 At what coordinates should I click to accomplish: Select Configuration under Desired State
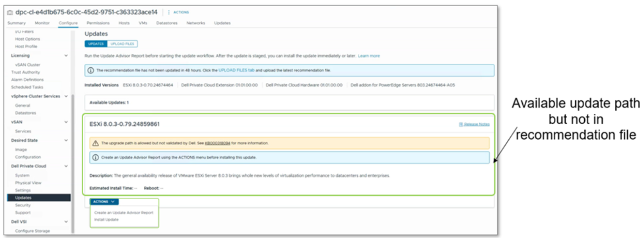tap(28, 157)
